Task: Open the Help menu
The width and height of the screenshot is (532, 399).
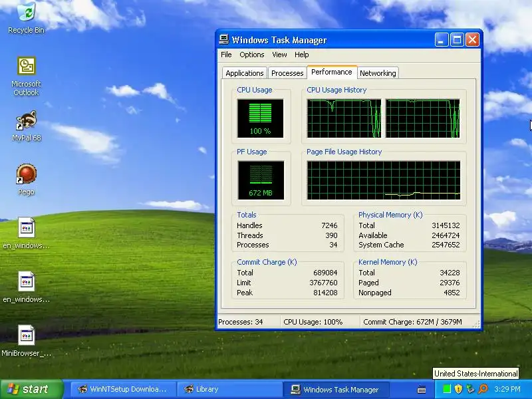Action: click(x=301, y=55)
